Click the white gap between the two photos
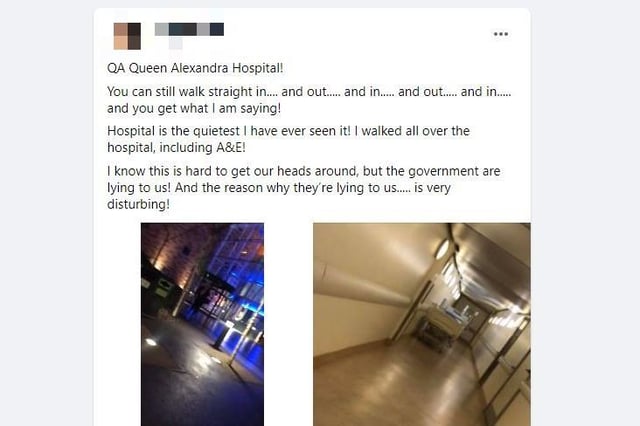Image resolution: width=640 pixels, height=426 pixels. tap(289, 324)
